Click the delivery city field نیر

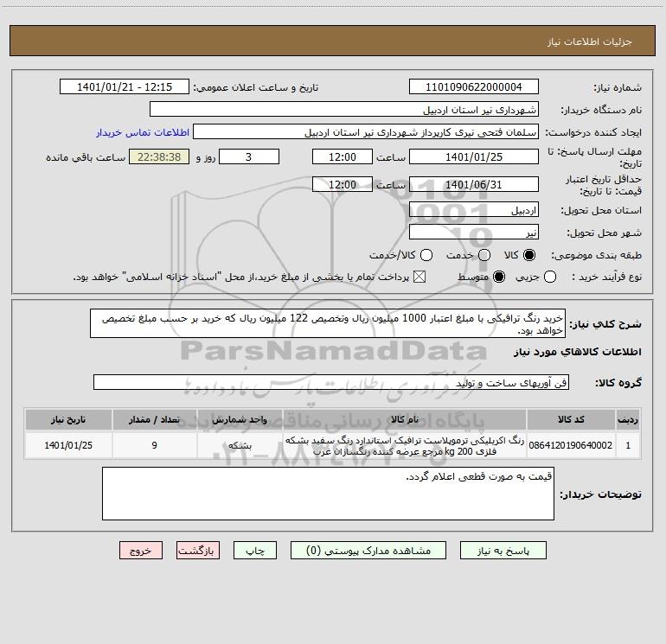coord(474,233)
